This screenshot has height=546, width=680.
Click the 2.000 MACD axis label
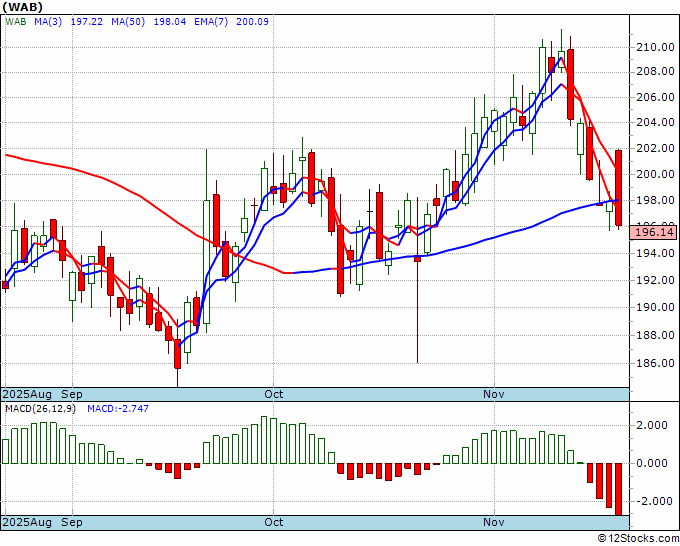click(x=652, y=425)
